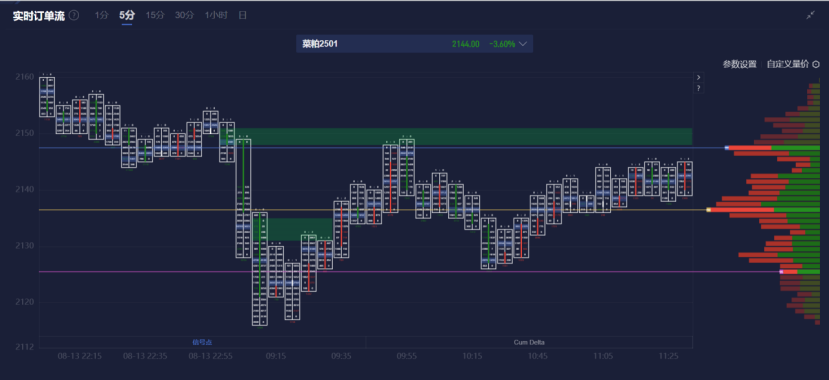This screenshot has height=380, width=829.
Task: Click the 2130 price axis label
Action: (25, 246)
